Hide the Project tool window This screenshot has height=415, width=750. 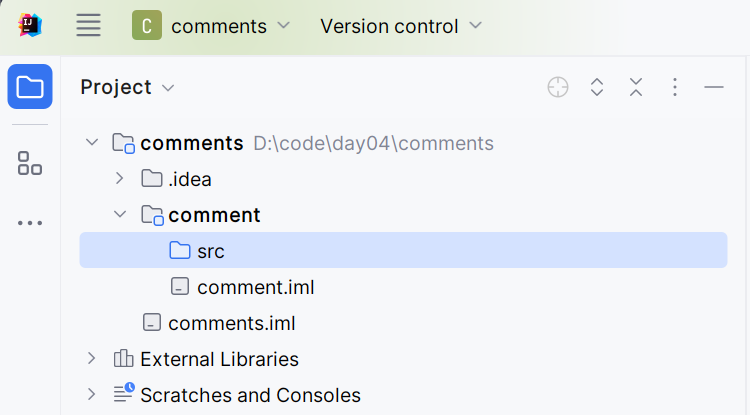(714, 87)
